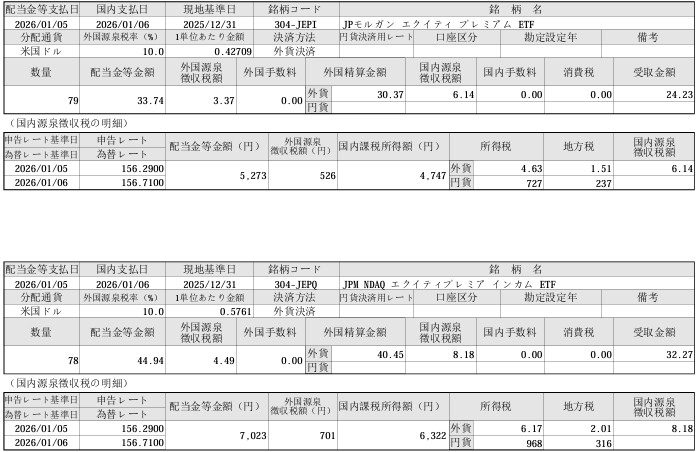Select the JPM NDAQ エクイティプレミア インカム ETF name
Image resolution: width=697 pixels, height=452 pixels.
pyautogui.click(x=448, y=284)
